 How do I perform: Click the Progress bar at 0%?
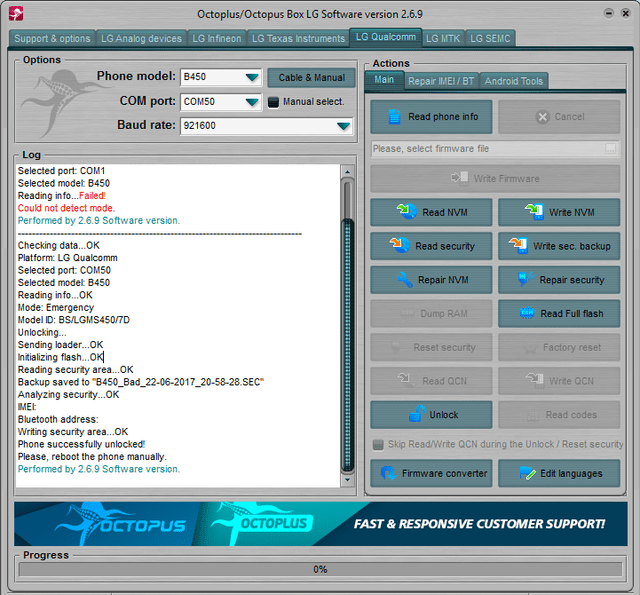(320, 569)
